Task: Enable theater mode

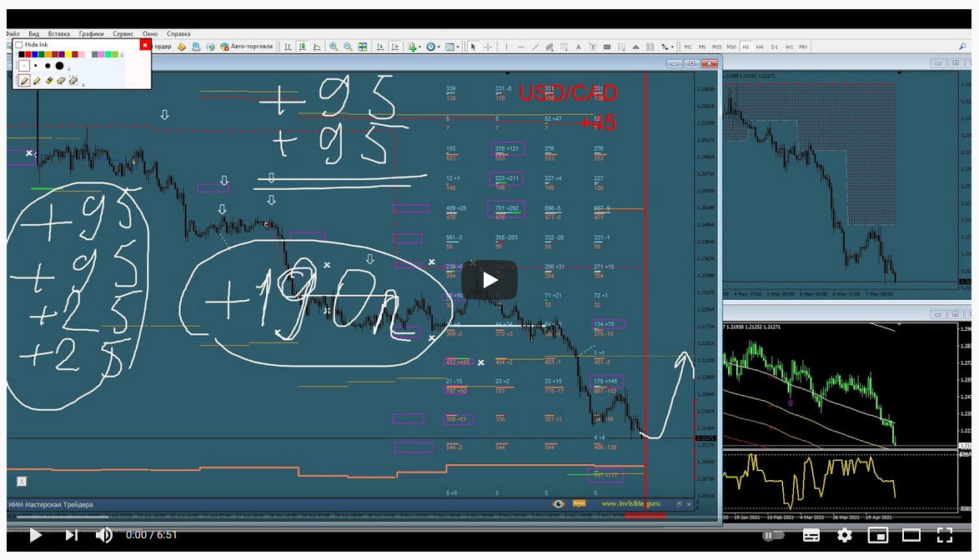Action: click(x=911, y=535)
